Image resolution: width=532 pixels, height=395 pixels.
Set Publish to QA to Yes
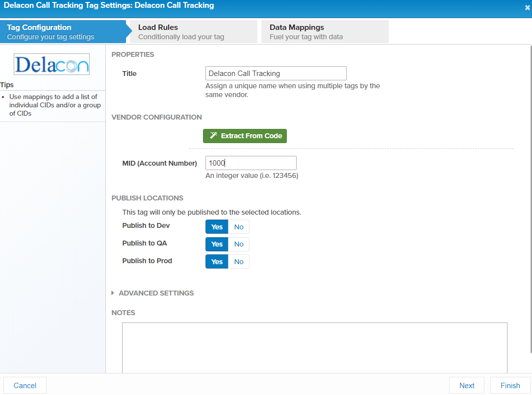217,244
